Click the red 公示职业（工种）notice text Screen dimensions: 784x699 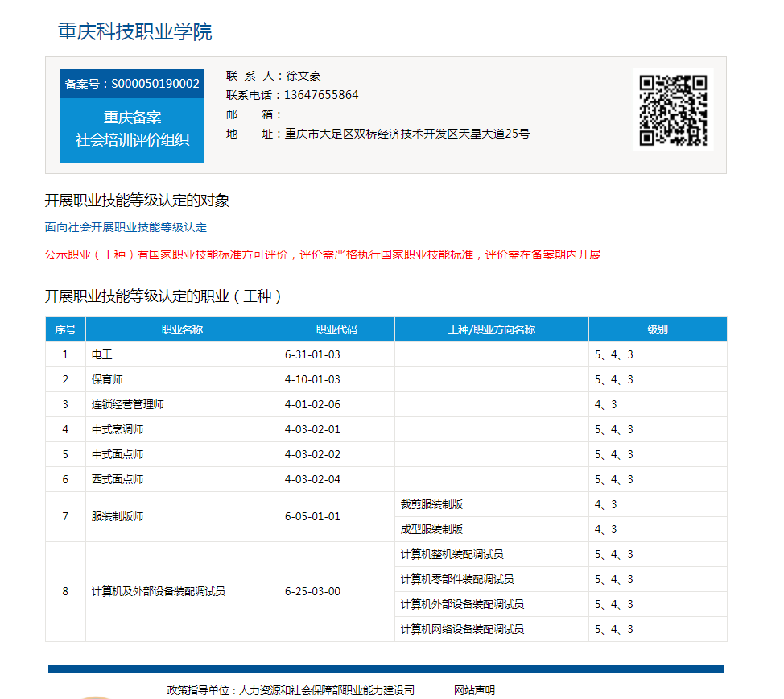pos(323,254)
